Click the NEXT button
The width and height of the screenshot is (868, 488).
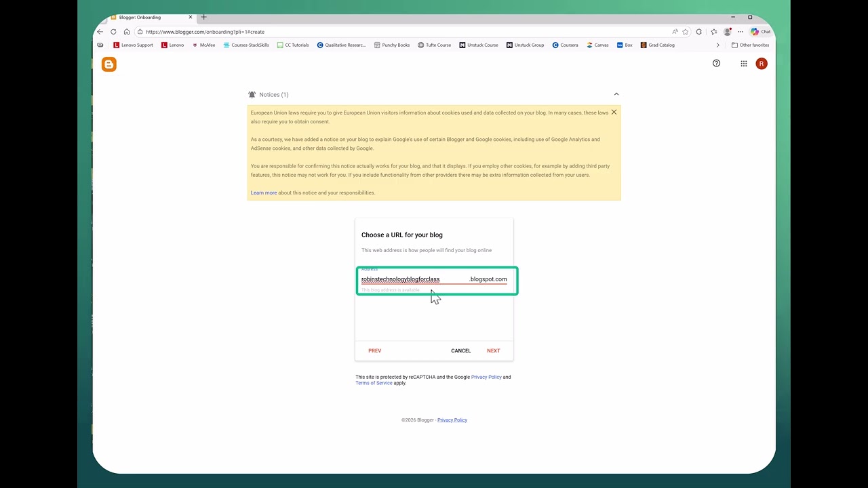tap(493, 351)
